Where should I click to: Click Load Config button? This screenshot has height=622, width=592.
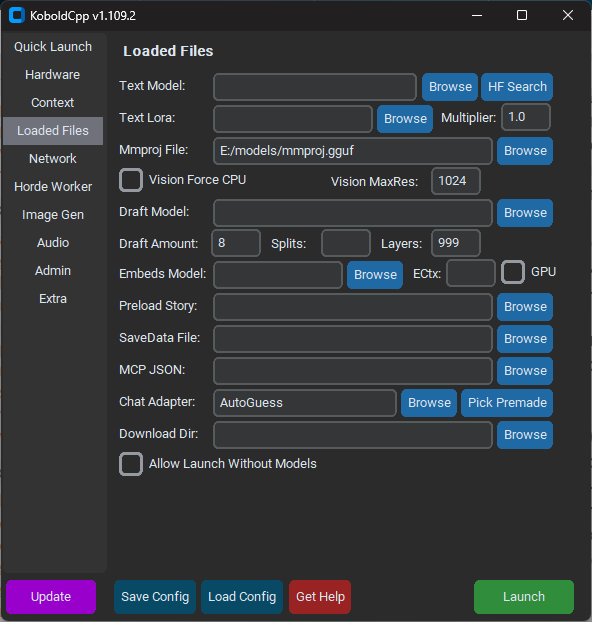[x=242, y=597]
